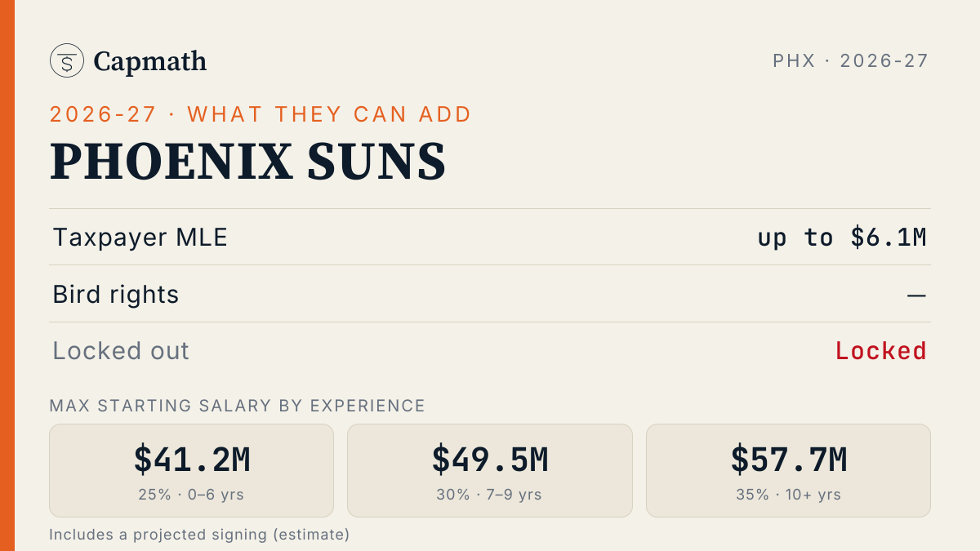980x551 pixels.
Task: Select the $57.7M salary card
Action: click(x=788, y=470)
